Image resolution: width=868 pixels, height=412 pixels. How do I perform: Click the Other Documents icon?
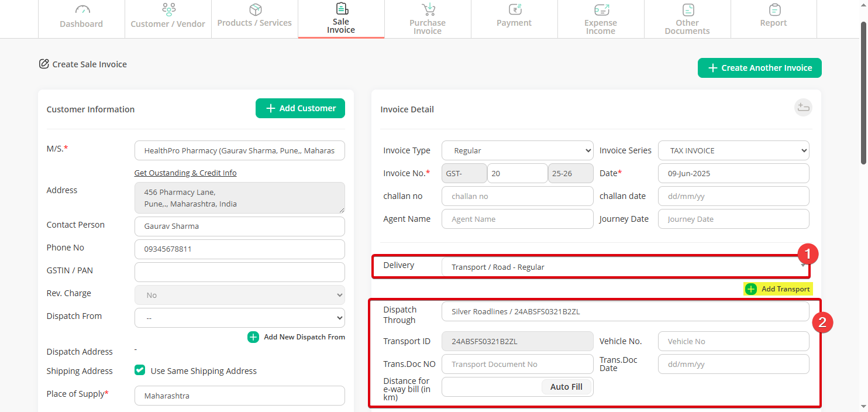(688, 9)
